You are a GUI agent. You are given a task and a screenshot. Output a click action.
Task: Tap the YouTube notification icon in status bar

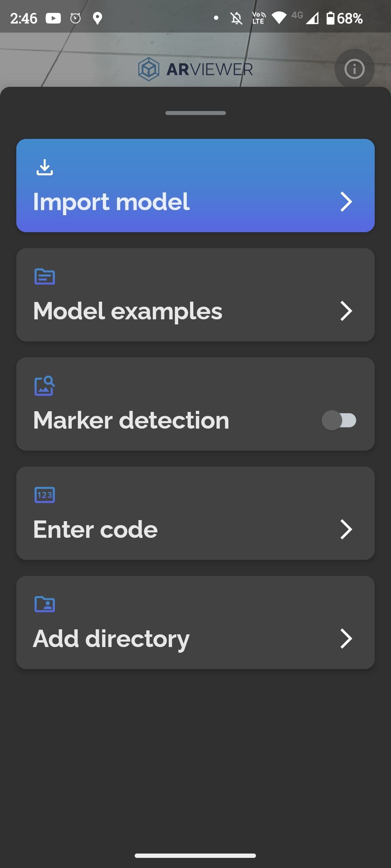point(53,18)
